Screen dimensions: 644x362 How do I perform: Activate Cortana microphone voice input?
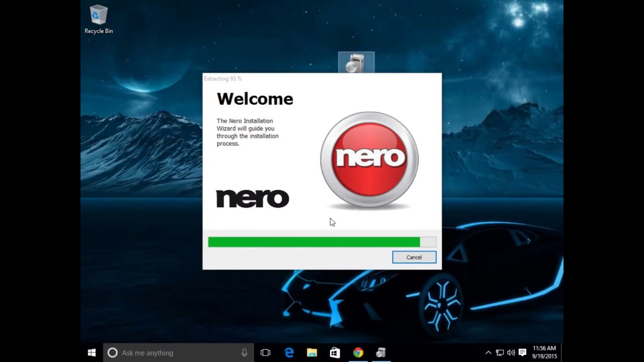pos(244,352)
